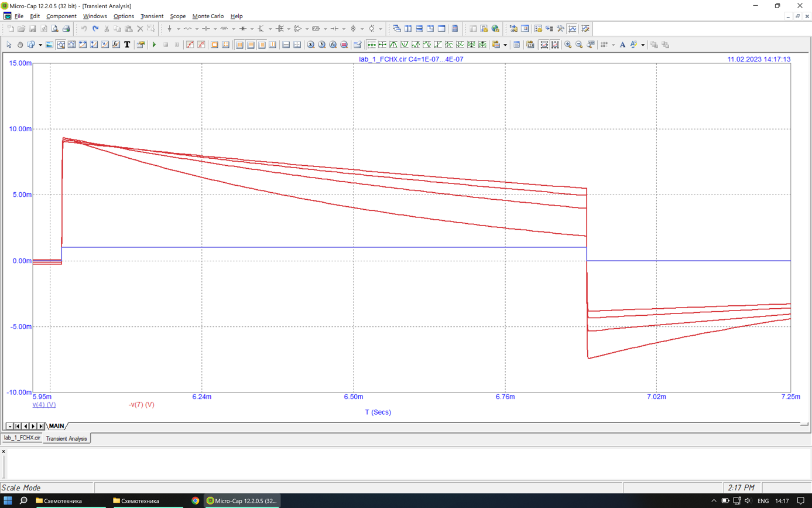
Task: Open the font style A dropdown arrow
Action: (x=643, y=45)
